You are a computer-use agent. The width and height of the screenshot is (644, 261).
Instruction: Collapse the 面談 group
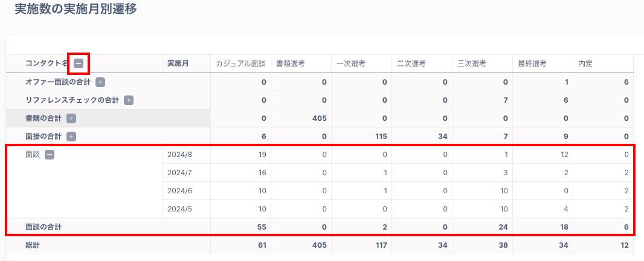coord(50,155)
